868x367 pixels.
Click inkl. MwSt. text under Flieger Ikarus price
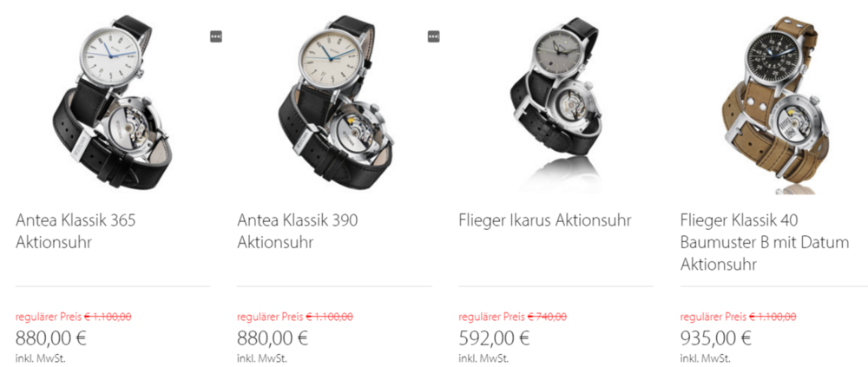[483, 358]
